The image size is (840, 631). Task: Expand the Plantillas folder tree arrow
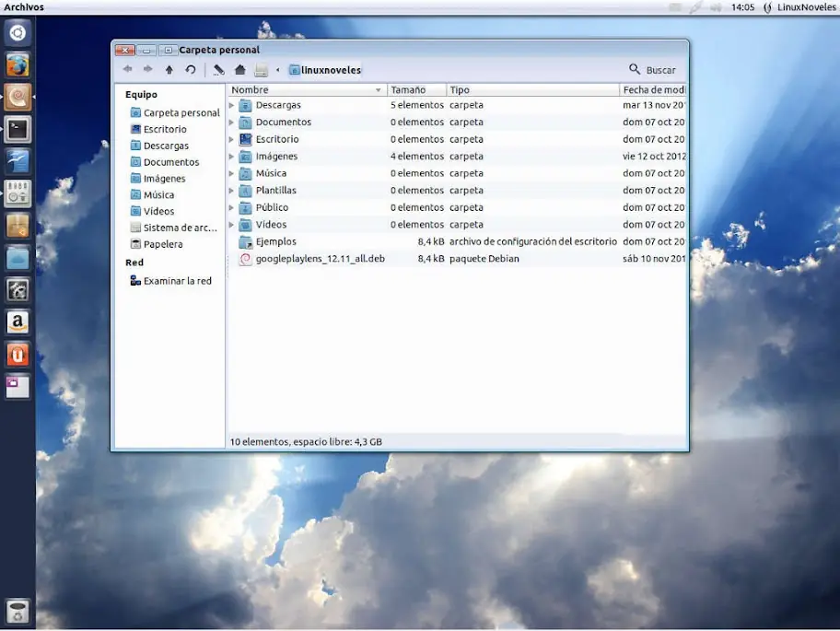pos(231,191)
